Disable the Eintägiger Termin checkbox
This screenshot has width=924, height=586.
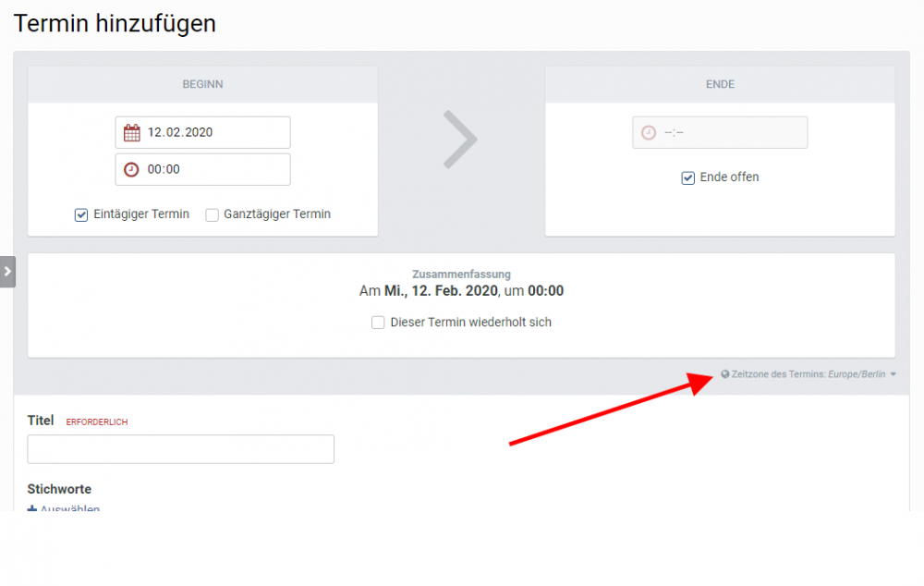81,214
